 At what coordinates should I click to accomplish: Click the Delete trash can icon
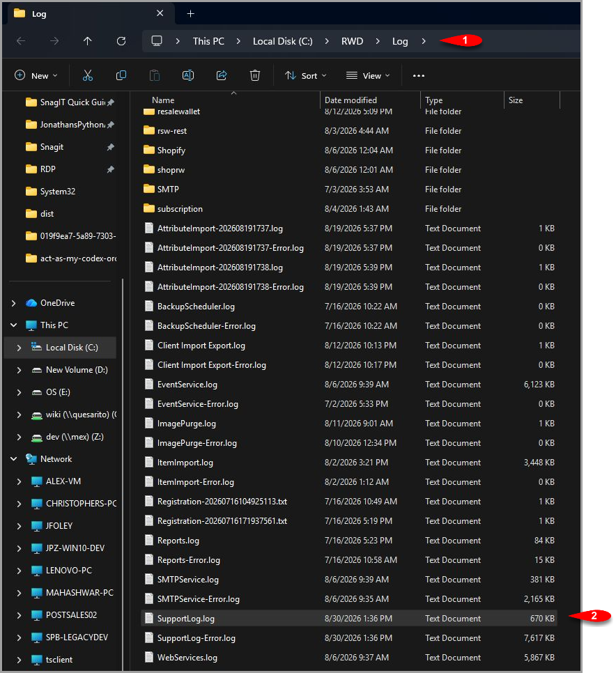tap(255, 75)
